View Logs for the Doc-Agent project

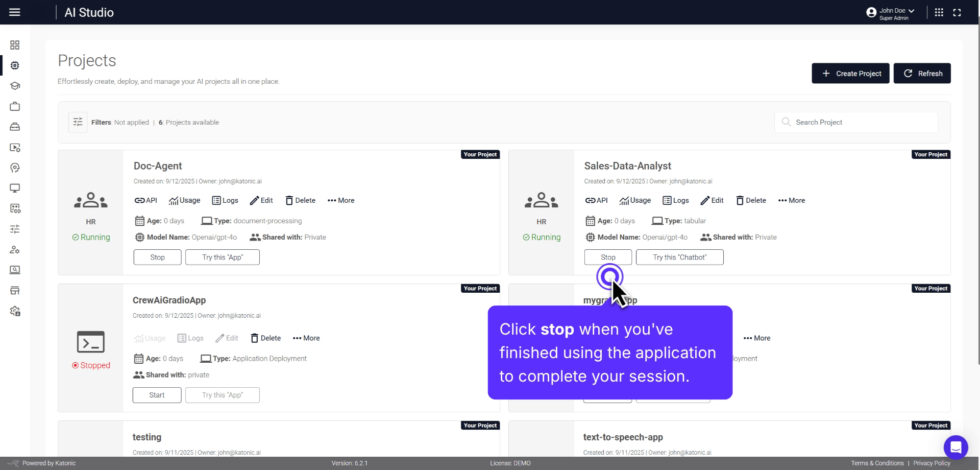(225, 200)
